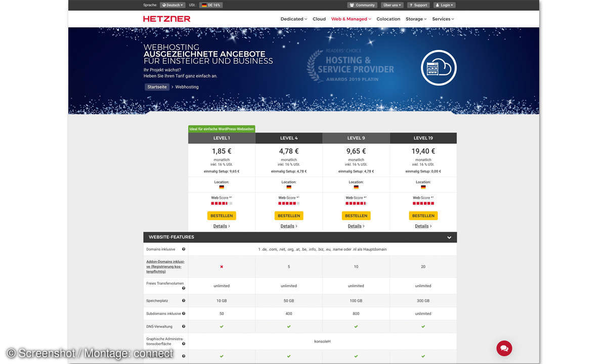The height and width of the screenshot is (364, 607).
Task: Click the Startseite breadcrumb
Action: (157, 87)
